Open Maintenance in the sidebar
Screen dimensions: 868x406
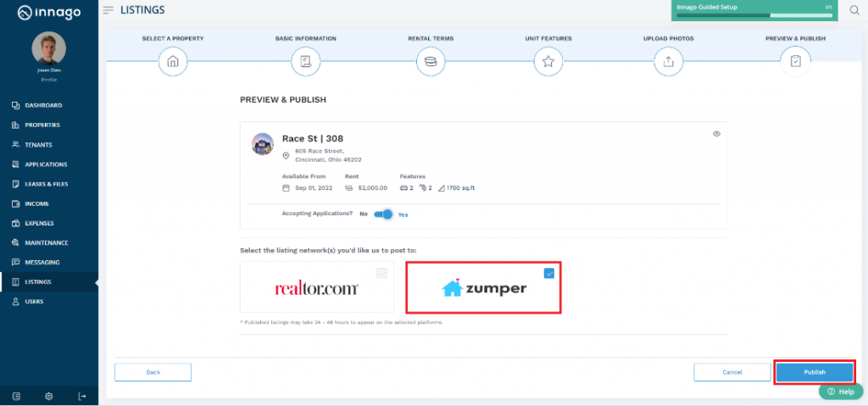click(x=47, y=242)
